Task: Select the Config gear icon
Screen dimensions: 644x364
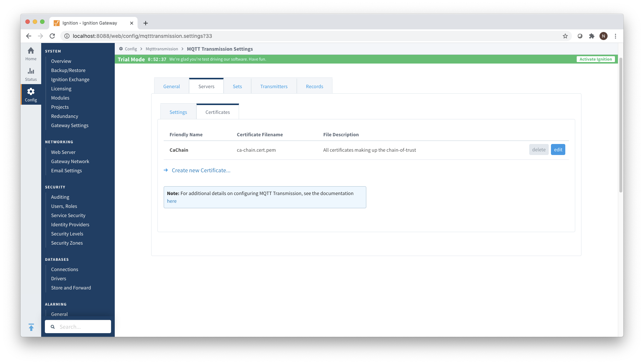Action: pos(31,91)
